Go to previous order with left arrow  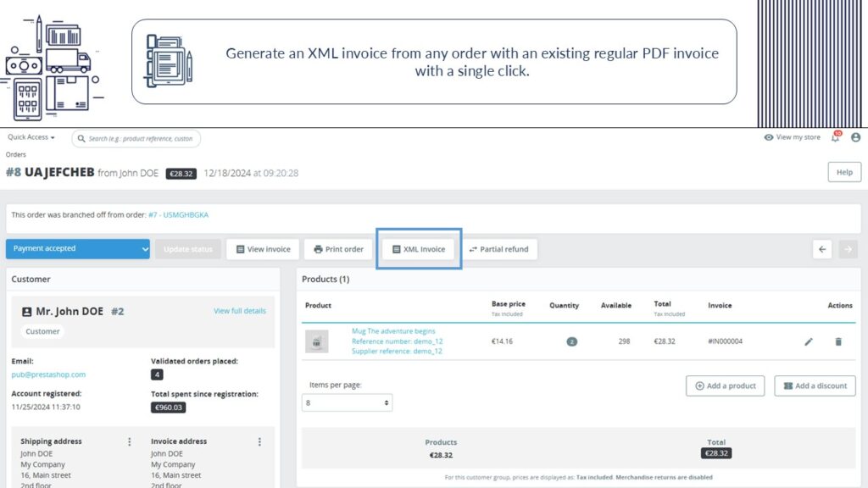pos(822,249)
